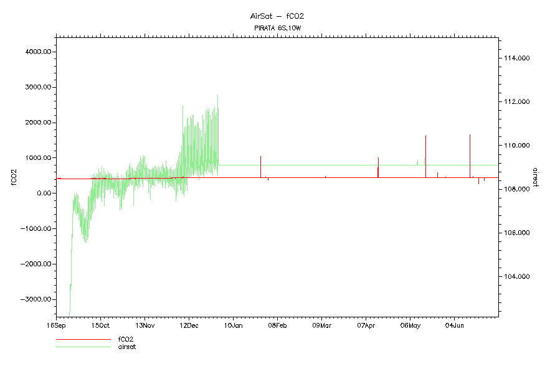Viewport: 555px width, 392px height.
Task: Select the airsat legend label text
Action: coord(126,347)
